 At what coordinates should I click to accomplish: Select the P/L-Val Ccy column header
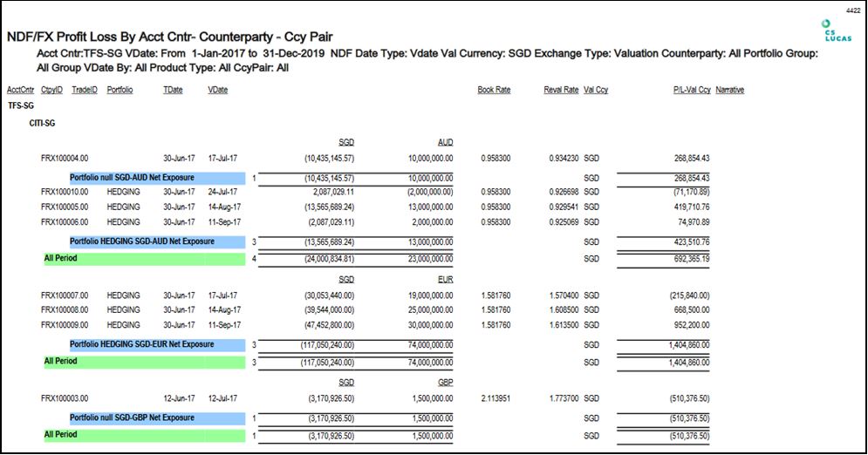click(x=691, y=90)
